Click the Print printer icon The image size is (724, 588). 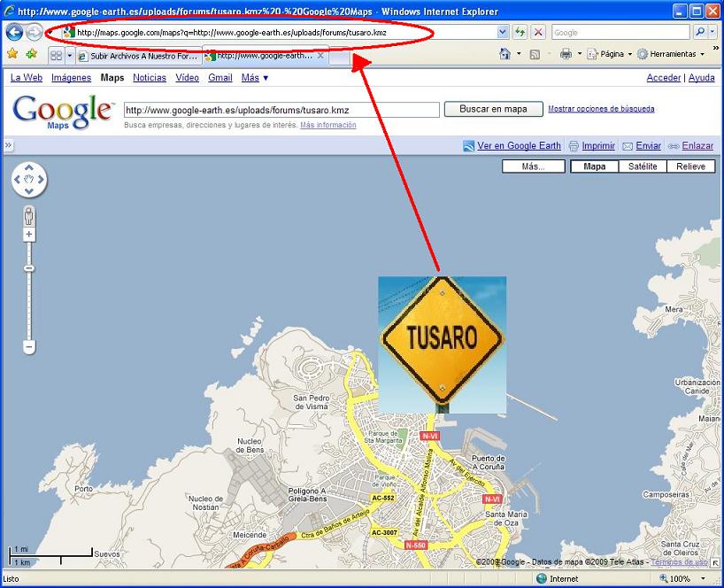coord(566,54)
